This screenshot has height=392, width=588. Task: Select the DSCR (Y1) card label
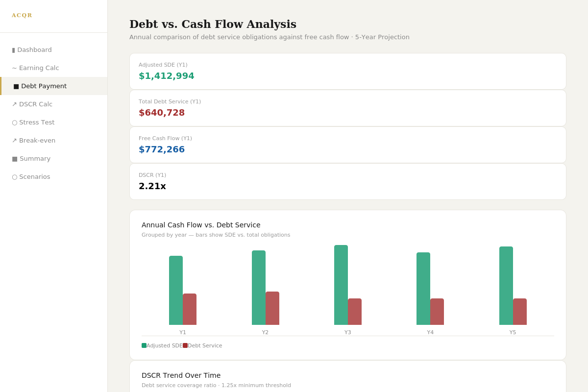click(x=152, y=175)
